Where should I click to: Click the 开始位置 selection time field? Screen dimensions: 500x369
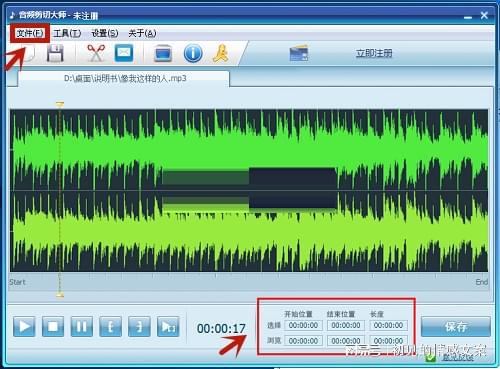coord(303,325)
